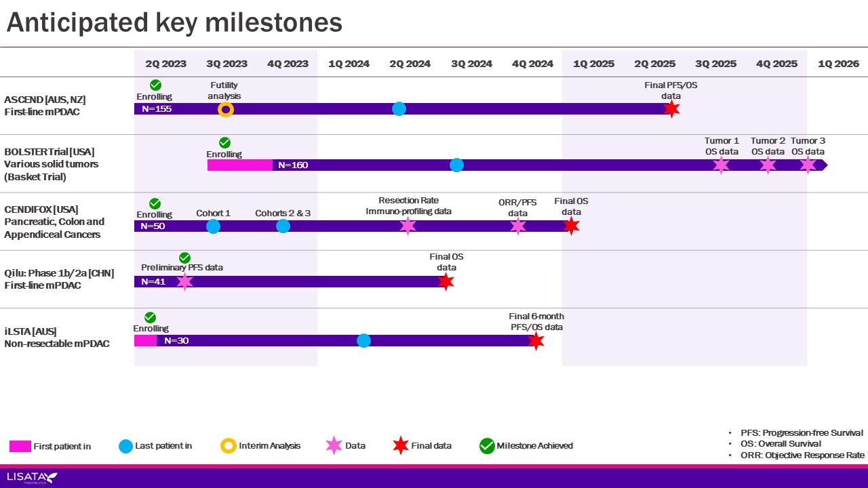Click the Futility analysis interim ring marker
Screen dimensions: 868x488
[226, 109]
